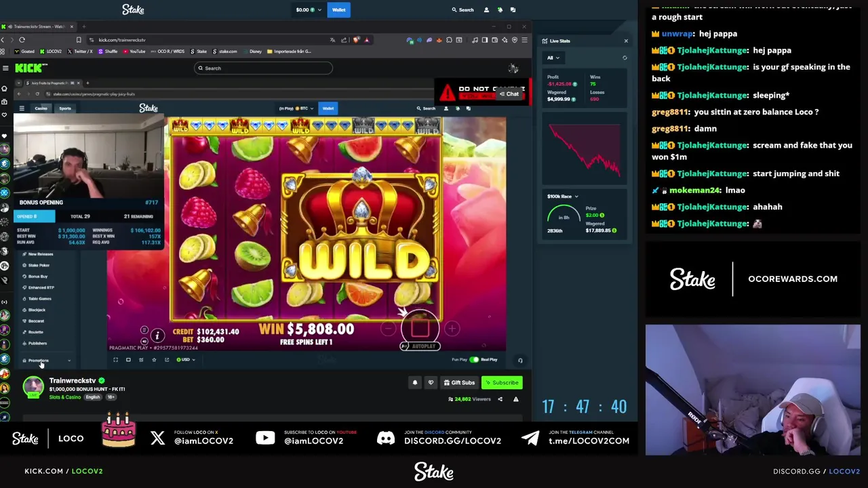Open Roulette in casino sidebar
The image size is (868, 488).
pyautogui.click(x=34, y=332)
